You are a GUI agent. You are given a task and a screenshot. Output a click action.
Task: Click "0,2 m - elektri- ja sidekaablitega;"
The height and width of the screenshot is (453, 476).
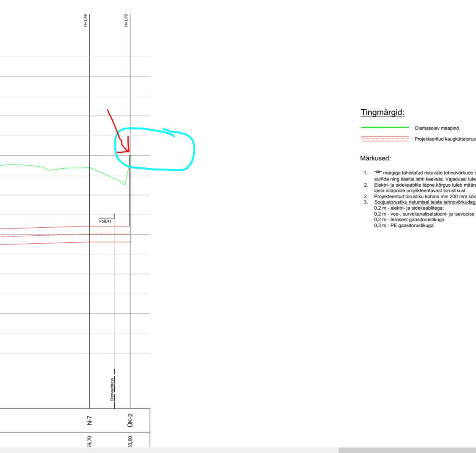[x=409, y=208]
